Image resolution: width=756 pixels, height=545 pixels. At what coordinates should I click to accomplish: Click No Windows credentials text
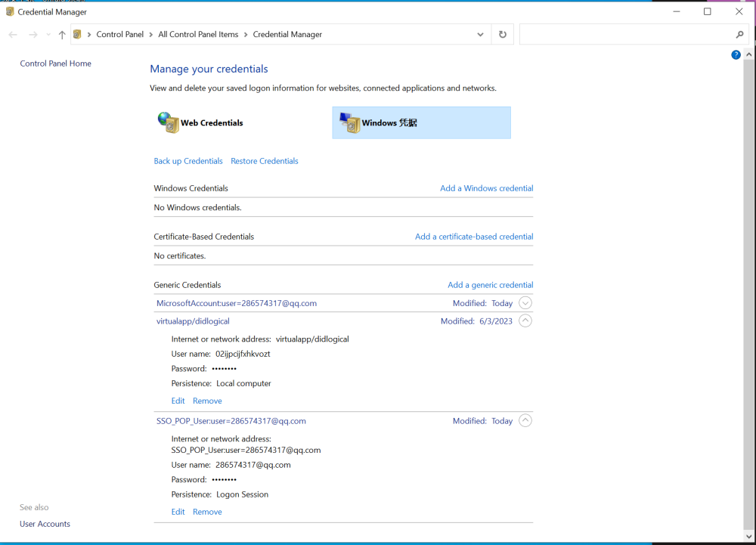click(197, 208)
